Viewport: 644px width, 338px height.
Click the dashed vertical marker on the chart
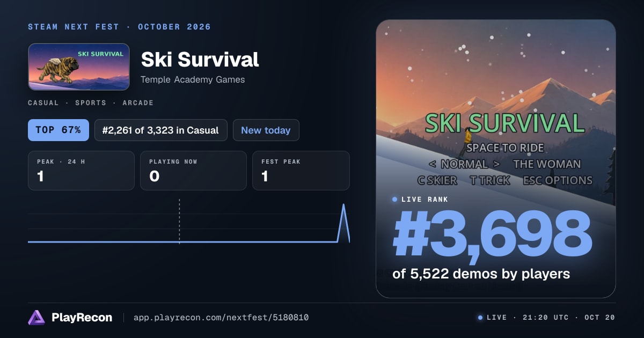tap(179, 221)
